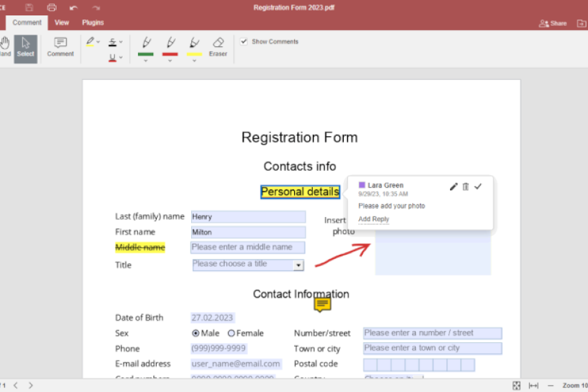Click the Fit to page icon
The width and height of the screenshot is (588, 392).
click(x=517, y=386)
